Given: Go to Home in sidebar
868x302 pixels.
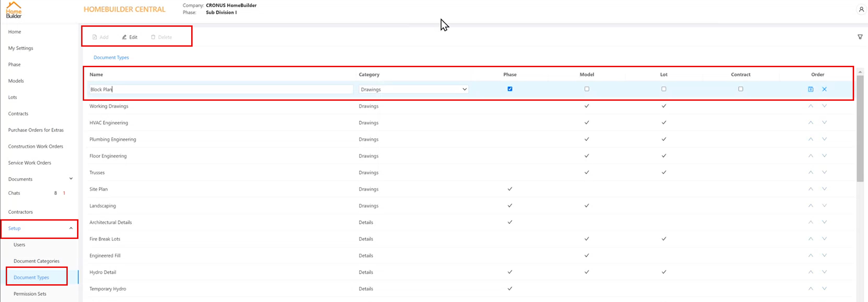Looking at the screenshot, I should (x=14, y=32).
